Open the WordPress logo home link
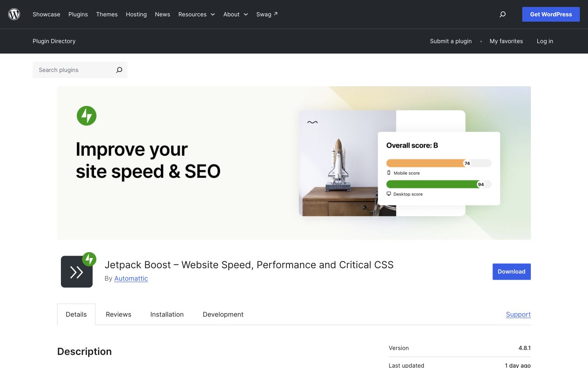This screenshot has height=368, width=588. coord(14,14)
